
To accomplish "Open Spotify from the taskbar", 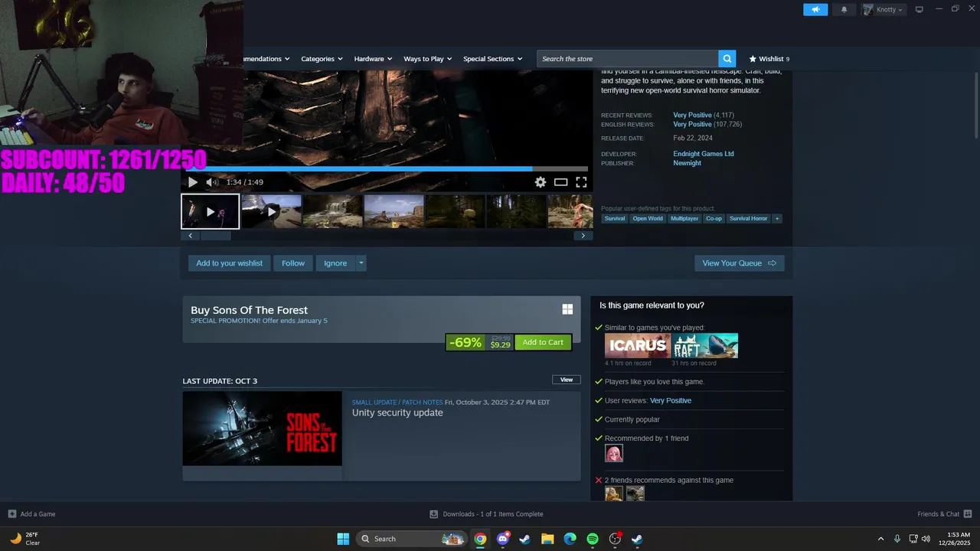I will click(593, 539).
